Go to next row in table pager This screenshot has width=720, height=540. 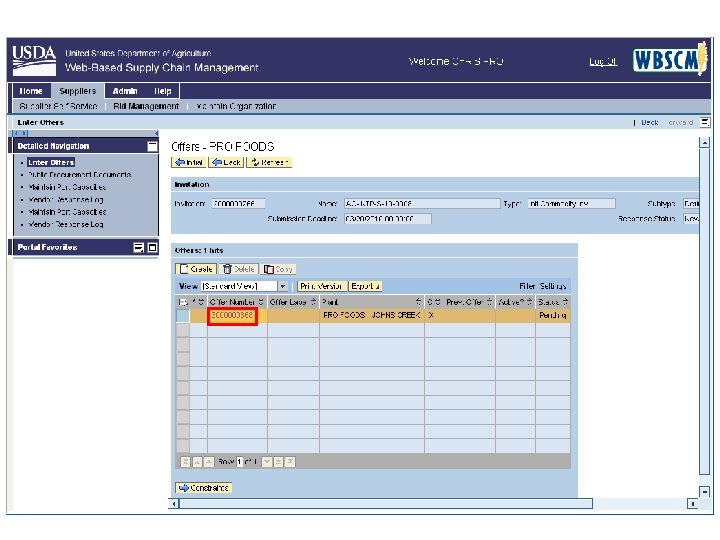(x=267, y=461)
